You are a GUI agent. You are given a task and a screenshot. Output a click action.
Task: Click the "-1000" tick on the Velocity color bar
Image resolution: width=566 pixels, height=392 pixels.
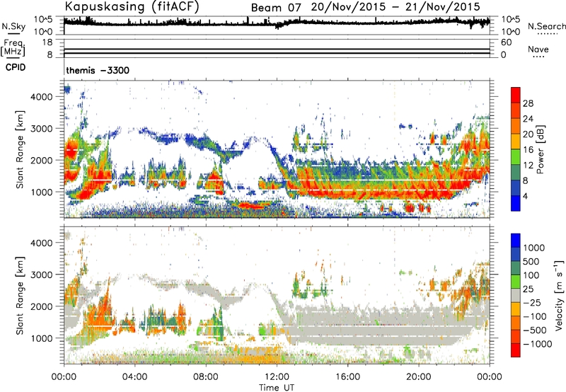(x=537, y=344)
